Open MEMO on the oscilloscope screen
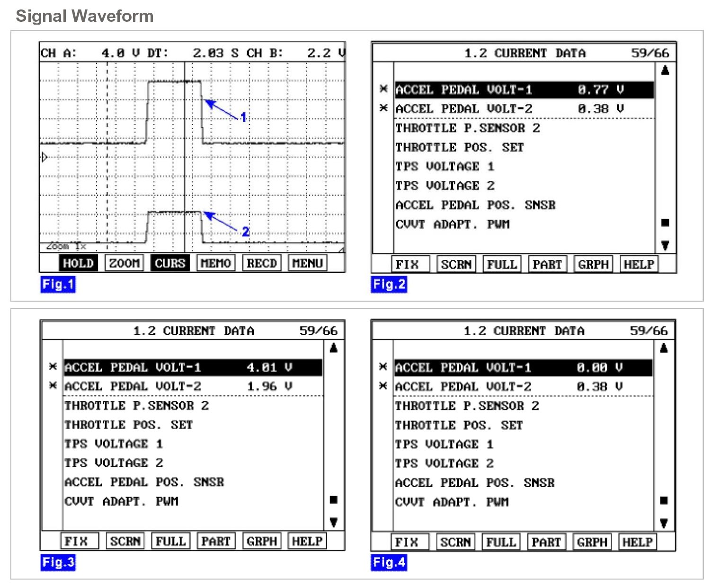This screenshot has width=712, height=588. point(216,263)
